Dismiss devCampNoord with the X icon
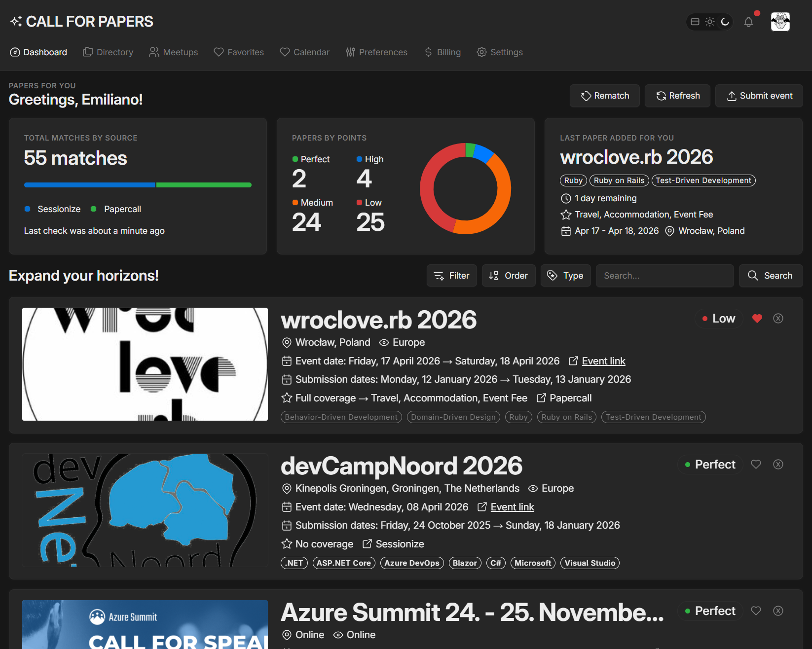The width and height of the screenshot is (812, 649). [x=778, y=464]
